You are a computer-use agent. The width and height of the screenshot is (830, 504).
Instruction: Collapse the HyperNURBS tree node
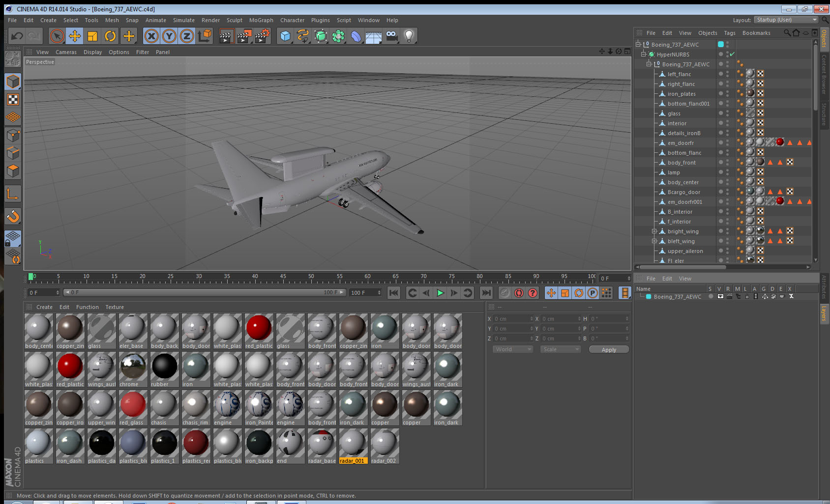click(x=643, y=54)
